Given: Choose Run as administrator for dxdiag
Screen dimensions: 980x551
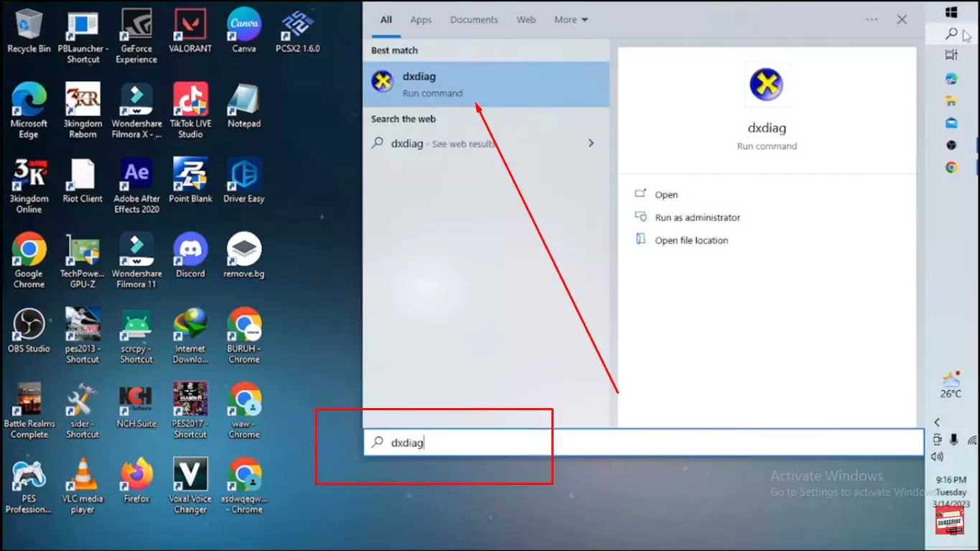Looking at the screenshot, I should point(688,218).
